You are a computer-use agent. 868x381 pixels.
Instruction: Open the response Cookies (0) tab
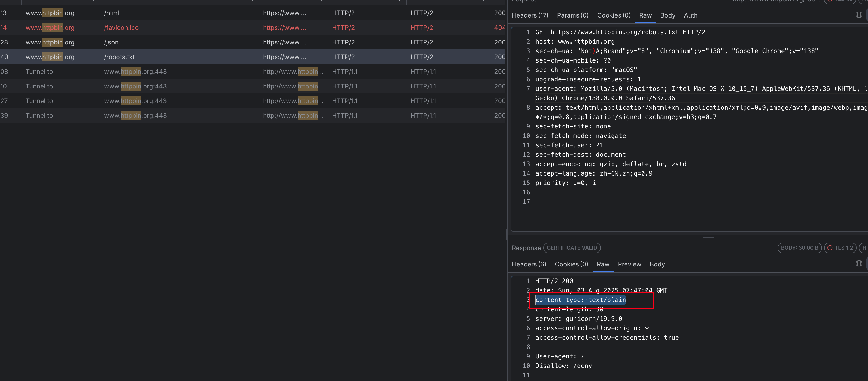pos(571,264)
